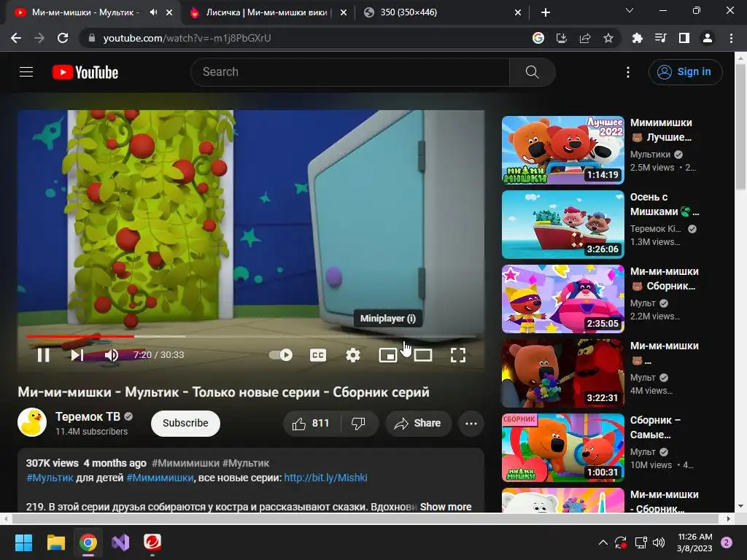The height and width of the screenshot is (560, 747).
Task: Open the Теремок ТВ channel name
Action: (x=88, y=416)
